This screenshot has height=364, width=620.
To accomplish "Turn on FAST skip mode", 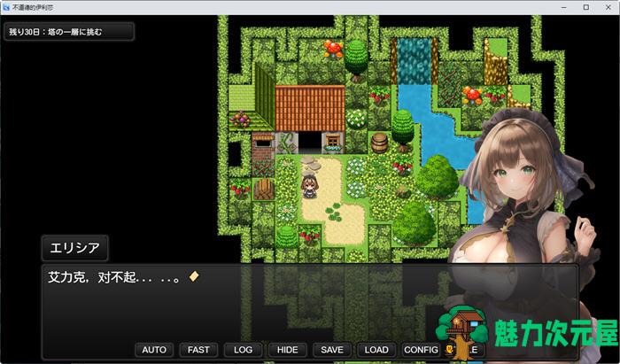I will 198,350.
